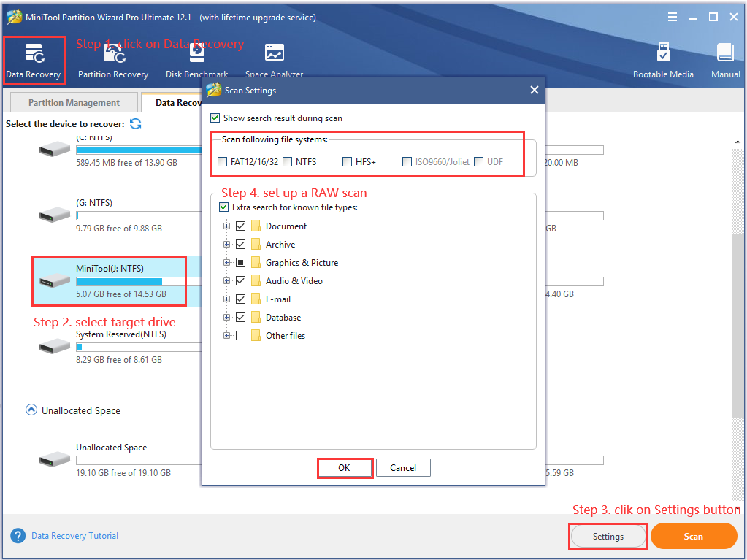Screen dimensions: 747x560
Task: Click the Archive folder icon
Action: click(256, 245)
